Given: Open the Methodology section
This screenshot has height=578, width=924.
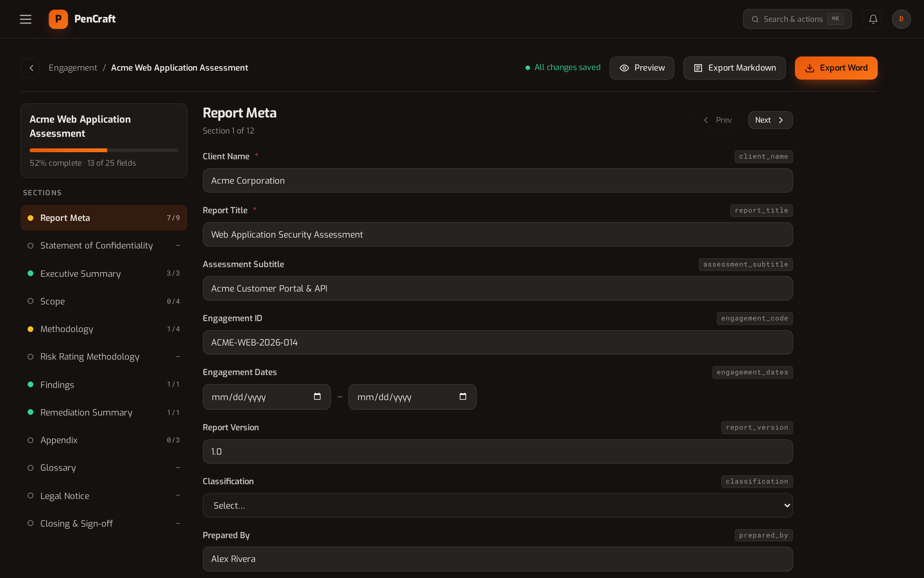Looking at the screenshot, I should [x=104, y=329].
